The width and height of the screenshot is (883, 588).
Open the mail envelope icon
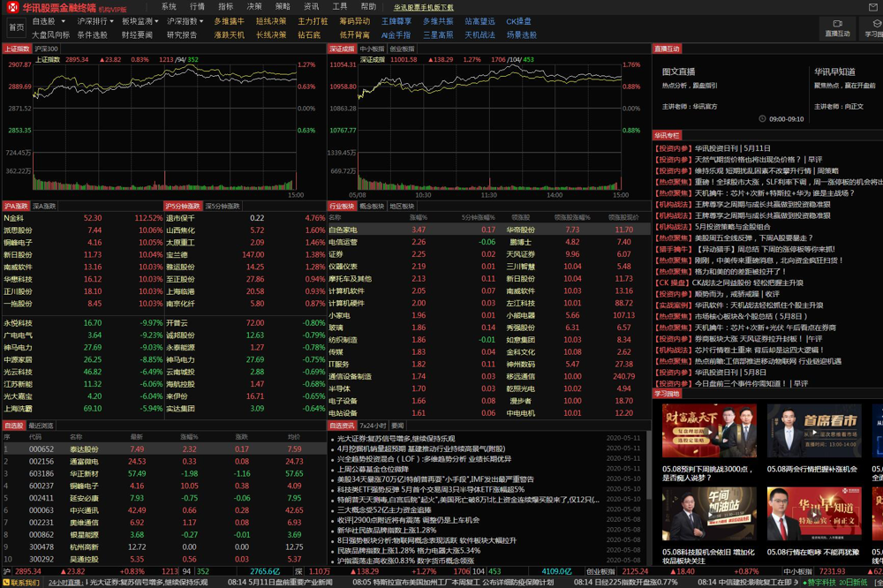pyautogui.click(x=874, y=7)
